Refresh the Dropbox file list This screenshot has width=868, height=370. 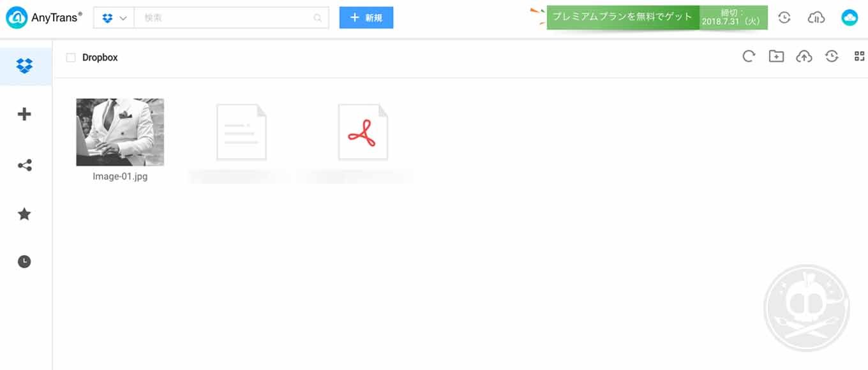click(x=749, y=57)
